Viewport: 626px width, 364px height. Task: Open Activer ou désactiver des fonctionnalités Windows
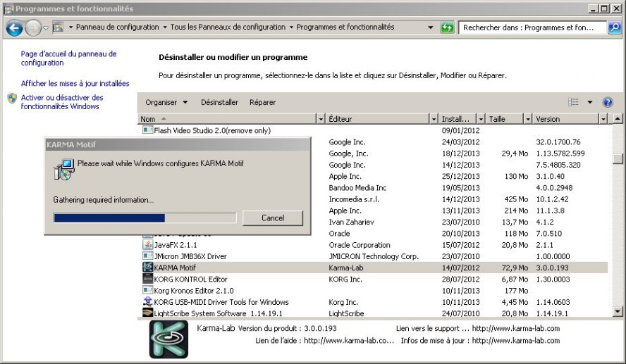pyautogui.click(x=62, y=102)
